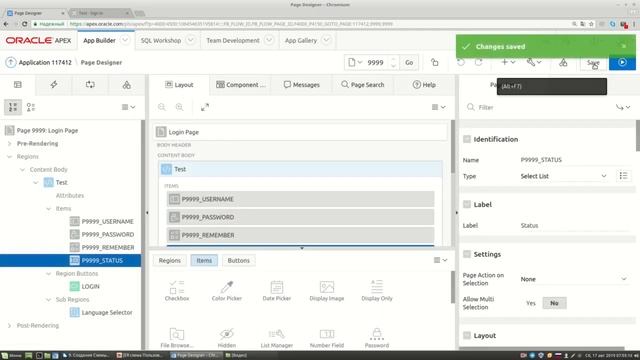The height and width of the screenshot is (360, 640).
Task: Open the Dynamic Actions lightning tab
Action: pyautogui.click(x=54, y=84)
